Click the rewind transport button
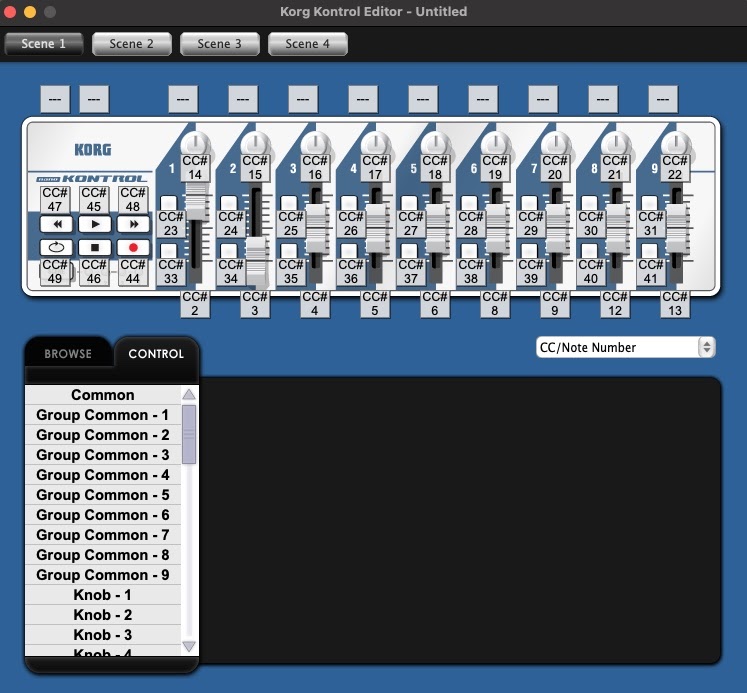747x693 pixels. point(57,224)
